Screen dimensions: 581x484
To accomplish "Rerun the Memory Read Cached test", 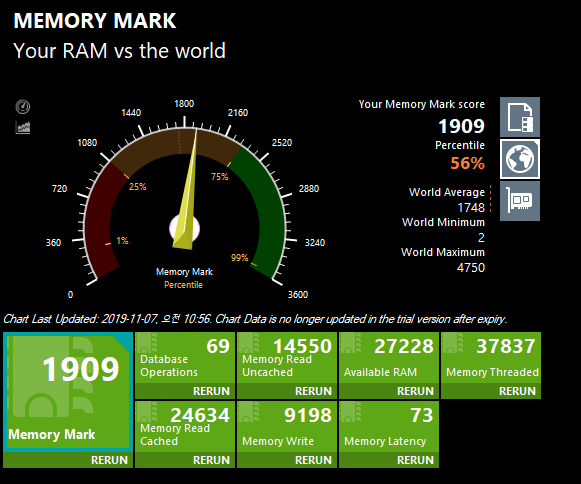I will [211, 460].
